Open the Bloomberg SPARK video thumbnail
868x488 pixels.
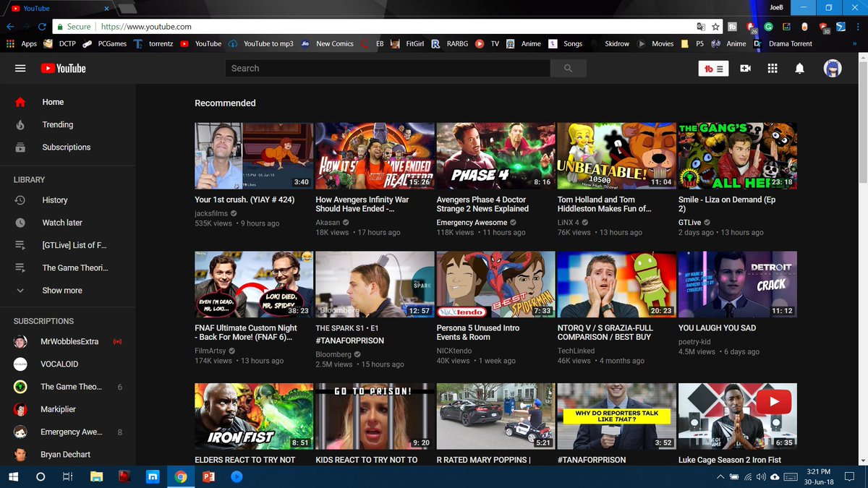point(375,285)
